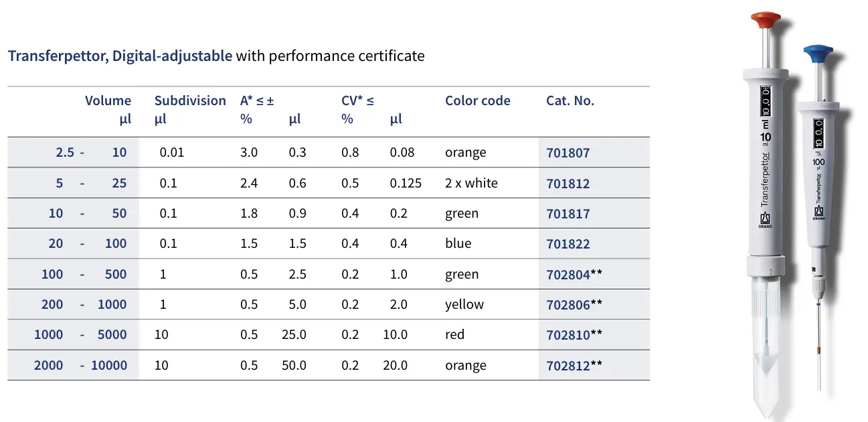Open catalog number 702804
The image size is (868, 422).
[568, 275]
